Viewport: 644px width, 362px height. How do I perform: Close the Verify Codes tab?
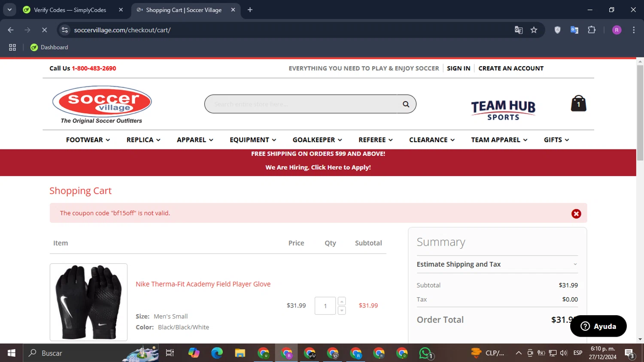121,10
